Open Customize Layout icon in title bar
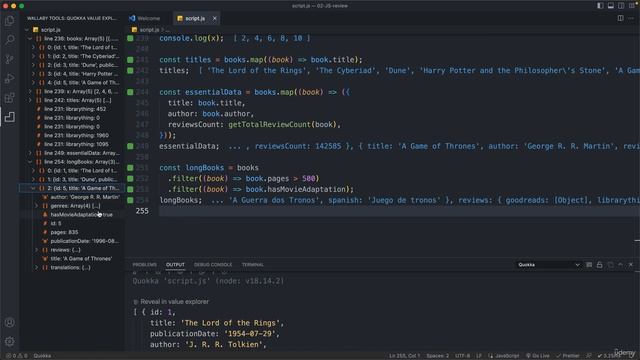The height and width of the screenshot is (360, 640). tap(631, 6)
